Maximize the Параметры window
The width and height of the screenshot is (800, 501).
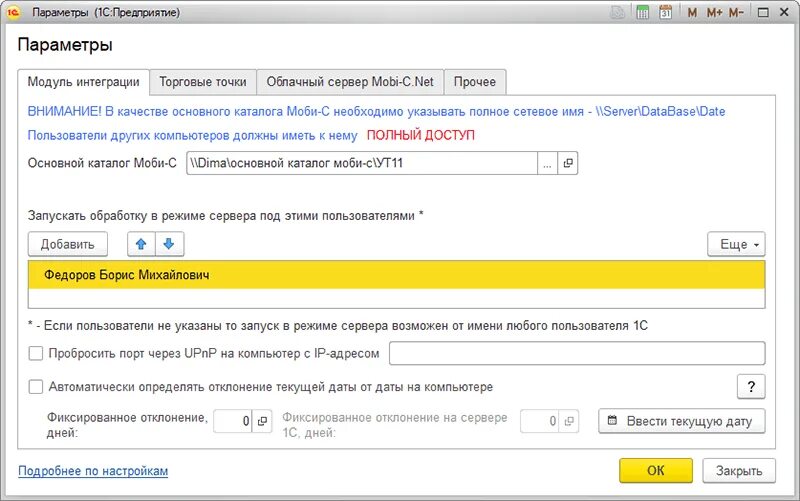click(x=763, y=12)
